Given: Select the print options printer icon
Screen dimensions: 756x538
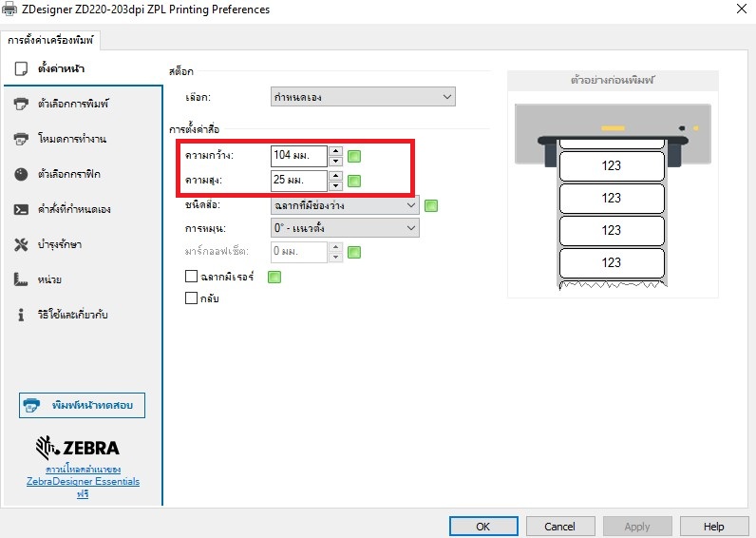Looking at the screenshot, I should (x=21, y=104).
